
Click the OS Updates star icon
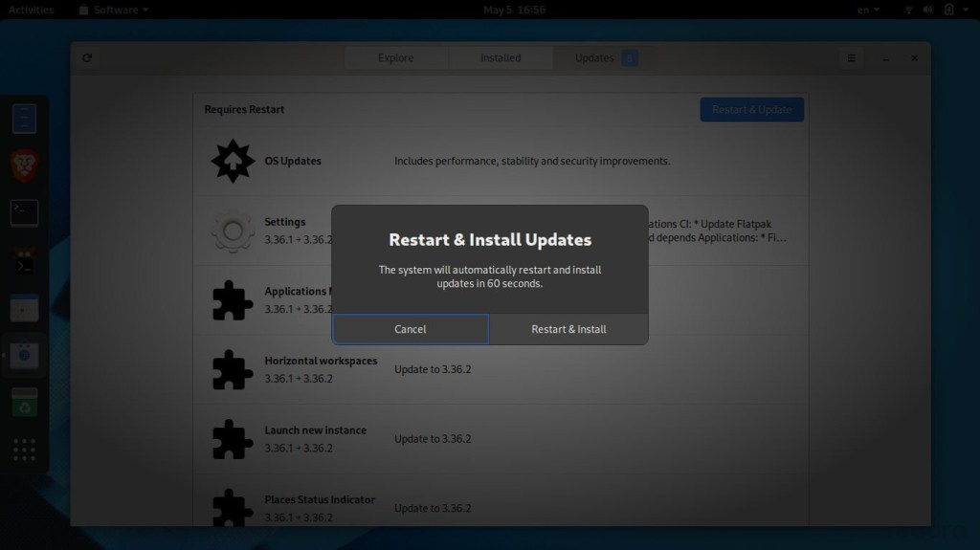pos(233,161)
